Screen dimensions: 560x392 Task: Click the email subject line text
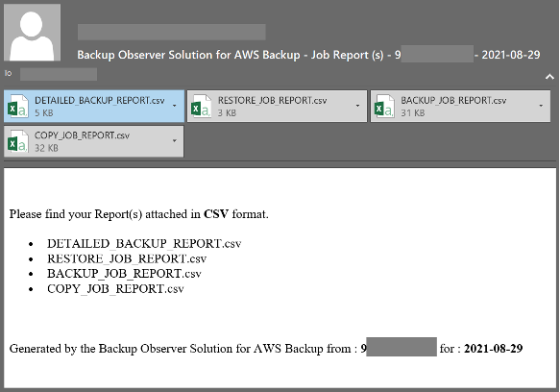pyautogui.click(x=308, y=55)
